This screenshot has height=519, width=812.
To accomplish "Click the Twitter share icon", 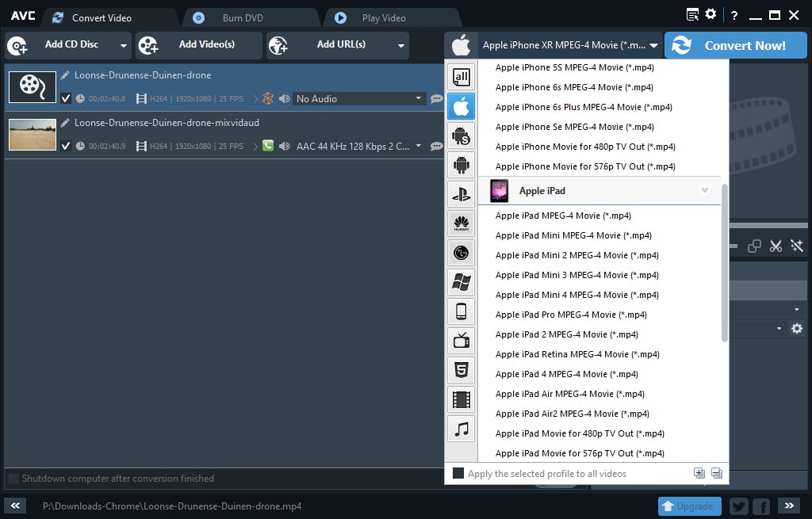I will [739, 506].
